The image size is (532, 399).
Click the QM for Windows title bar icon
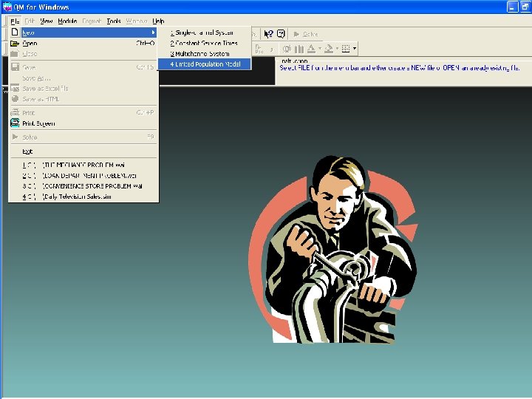coord(7,7)
